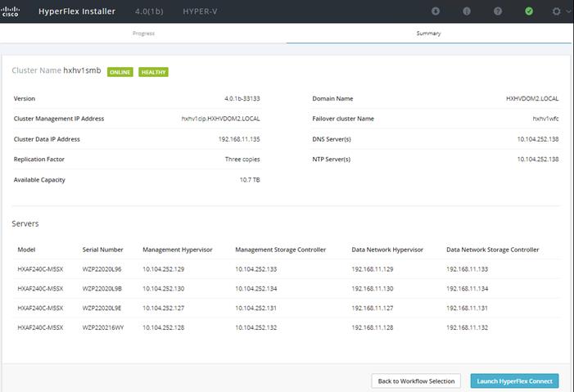Click Management Storage Controller column header
The height and width of the screenshot is (392, 574).
click(280, 250)
